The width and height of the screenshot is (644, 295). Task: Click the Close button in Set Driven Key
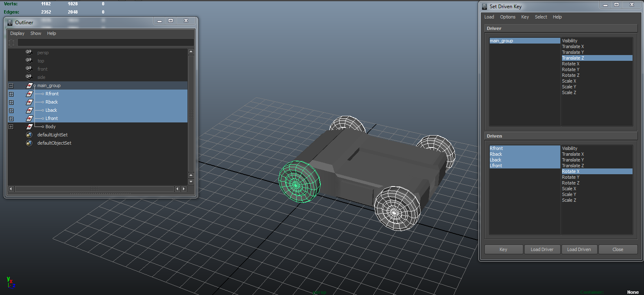[618, 249]
